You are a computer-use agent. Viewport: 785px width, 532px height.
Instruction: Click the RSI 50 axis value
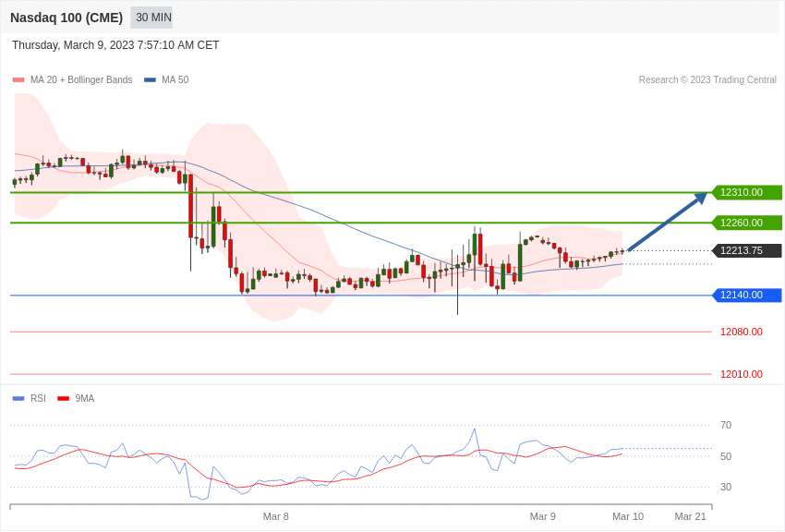[x=726, y=456]
